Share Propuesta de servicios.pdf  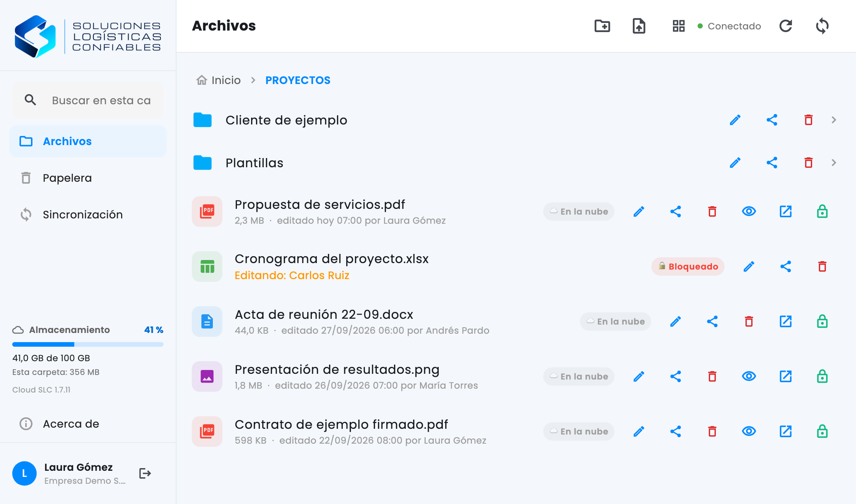(x=676, y=212)
